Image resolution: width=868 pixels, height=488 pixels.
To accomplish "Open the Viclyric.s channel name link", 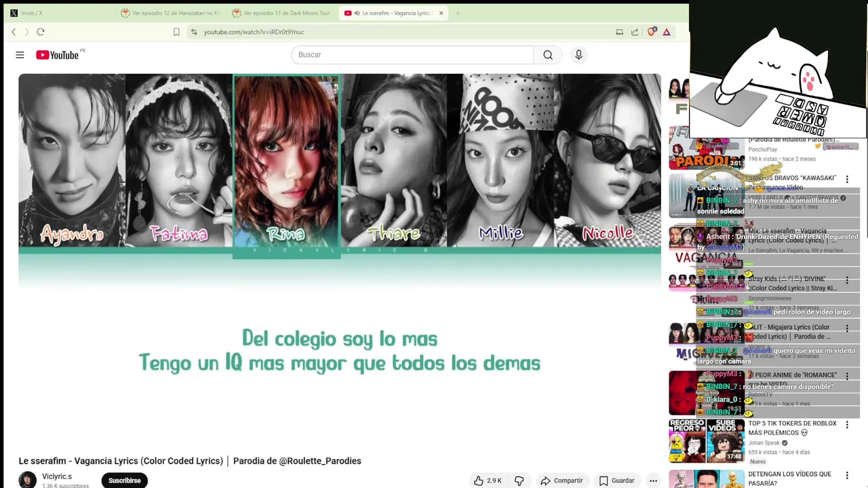I will 57,476.
